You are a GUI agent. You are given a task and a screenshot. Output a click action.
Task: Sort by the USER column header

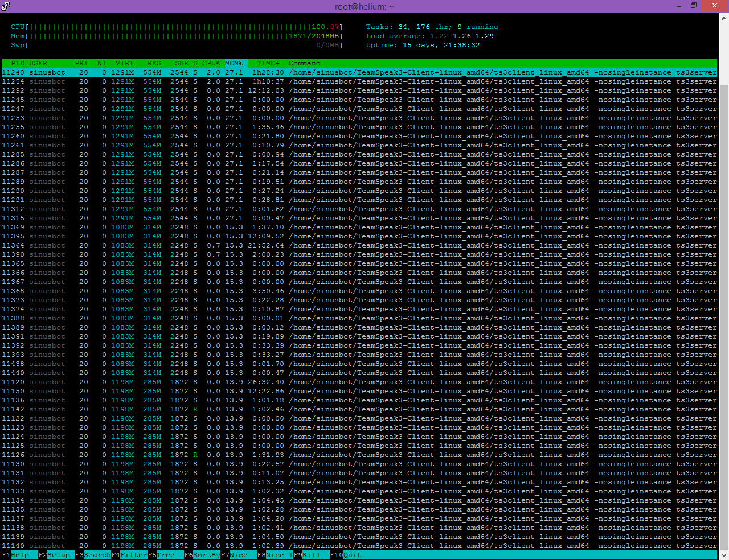(38, 63)
